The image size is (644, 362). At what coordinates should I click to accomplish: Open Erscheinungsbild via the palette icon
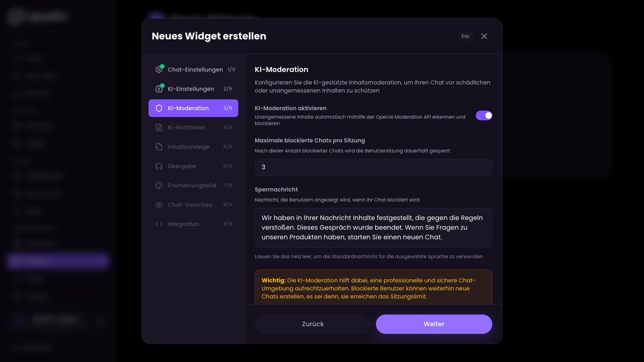pos(159,185)
